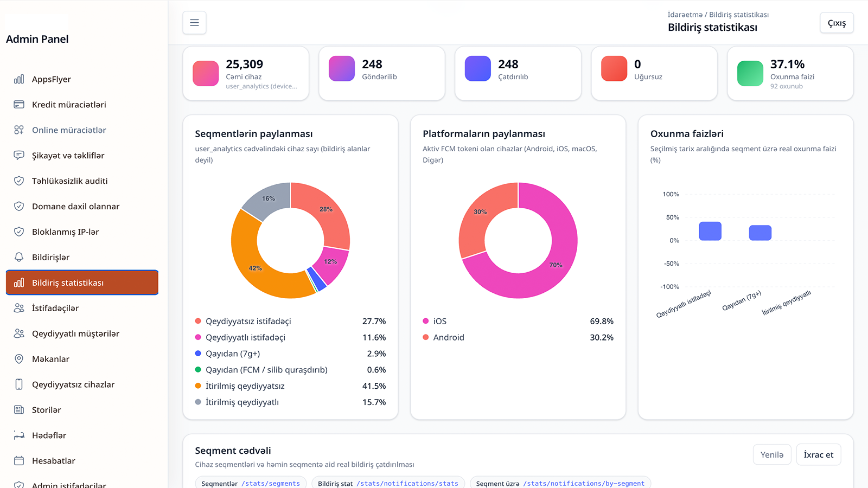Viewport: 868px width, 488px height.
Task: Open Məkanlar menu entry
Action: pos(82,359)
